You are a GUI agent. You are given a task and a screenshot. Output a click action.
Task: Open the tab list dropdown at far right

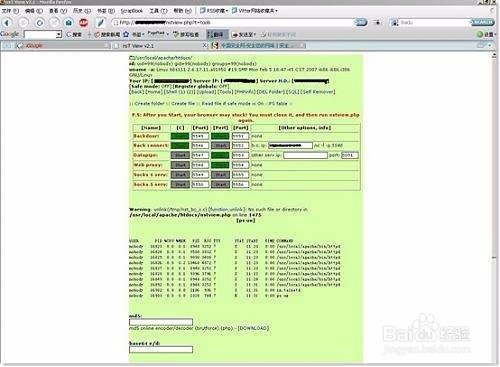[489, 45]
